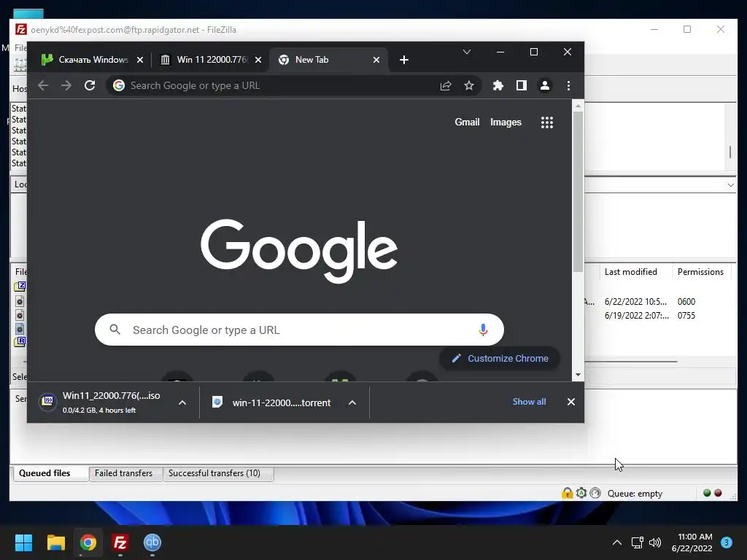Open File Explorer from taskbar
This screenshot has width=747, height=560.
click(55, 542)
